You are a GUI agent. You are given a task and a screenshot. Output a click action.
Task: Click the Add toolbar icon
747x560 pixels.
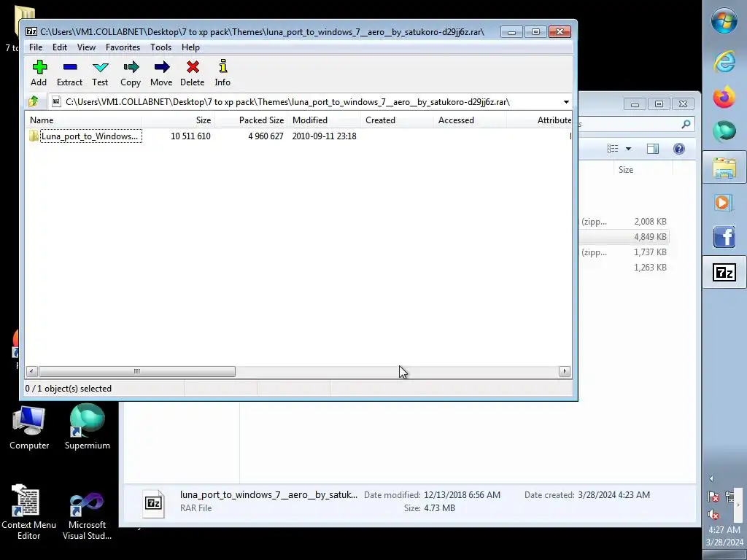[39, 73]
